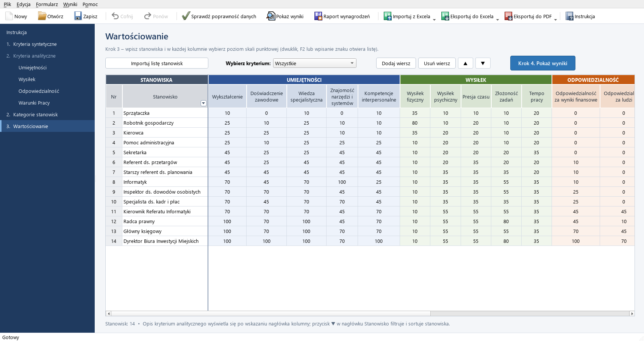
Task: Open the Wyniki menu
Action: click(70, 4)
